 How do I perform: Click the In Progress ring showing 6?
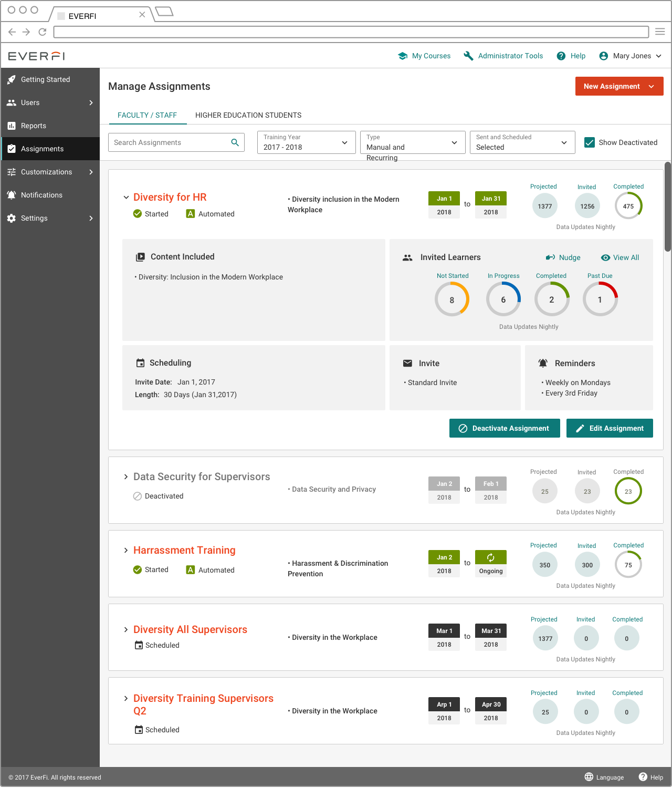(x=503, y=299)
